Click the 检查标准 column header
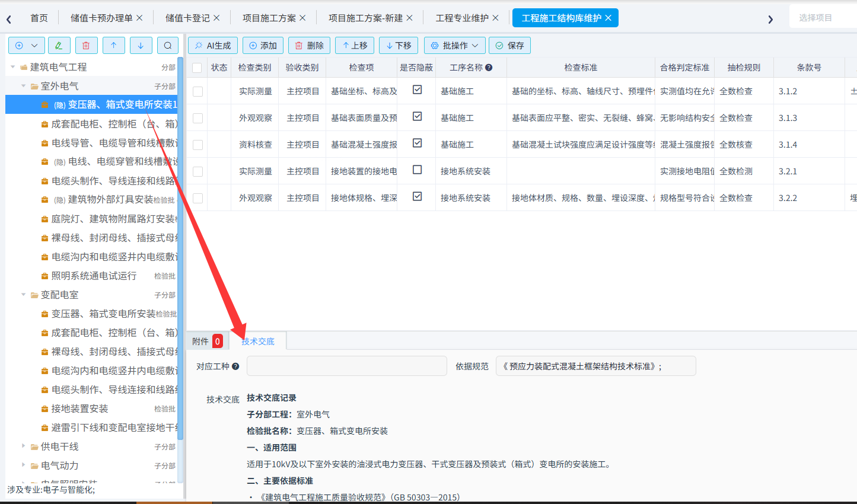857x504 pixels. (x=581, y=68)
